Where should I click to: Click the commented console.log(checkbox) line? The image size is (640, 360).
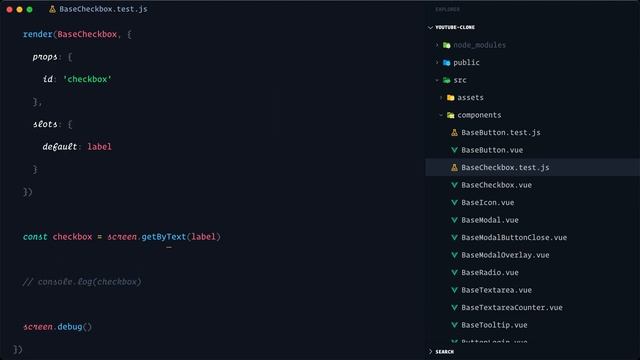pos(82,282)
